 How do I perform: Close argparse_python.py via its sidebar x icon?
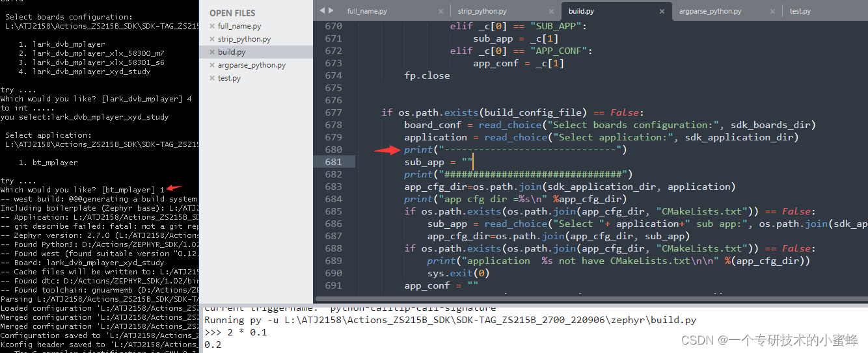coord(212,65)
